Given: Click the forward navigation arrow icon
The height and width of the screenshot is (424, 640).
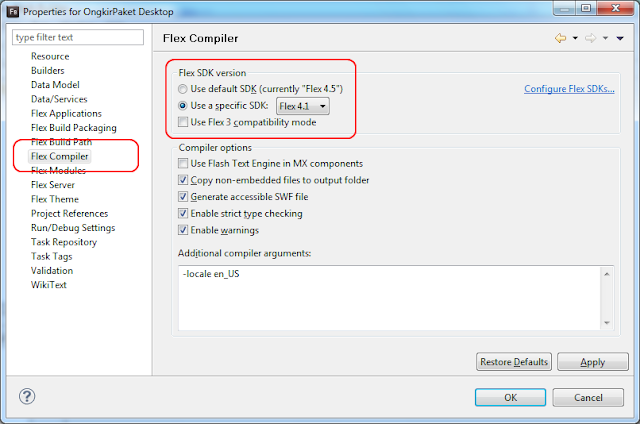Looking at the screenshot, I should (590, 38).
